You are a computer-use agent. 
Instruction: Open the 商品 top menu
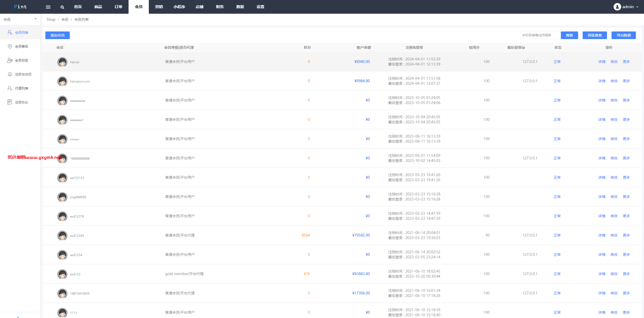pyautogui.click(x=98, y=7)
